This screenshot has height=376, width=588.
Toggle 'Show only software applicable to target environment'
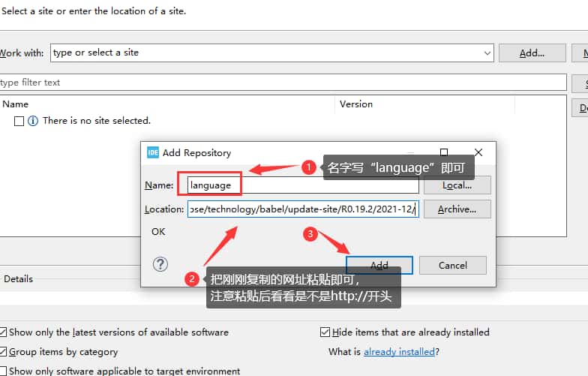(x=4, y=371)
